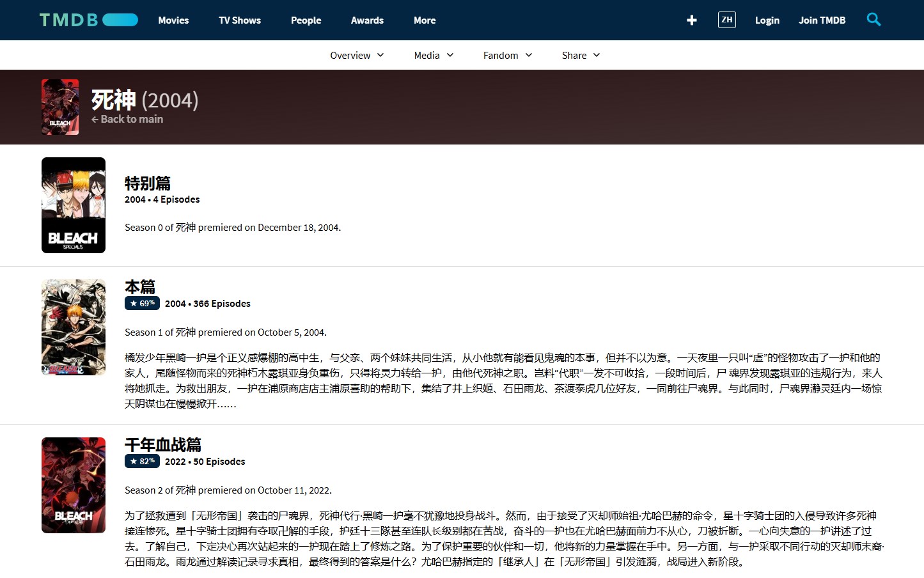Select the text '2004 • 4 Episodes'
The width and height of the screenshot is (924, 578).
[162, 199]
